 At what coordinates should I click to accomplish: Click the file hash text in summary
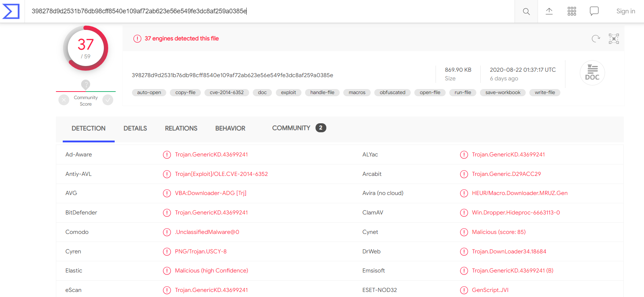coord(232,75)
